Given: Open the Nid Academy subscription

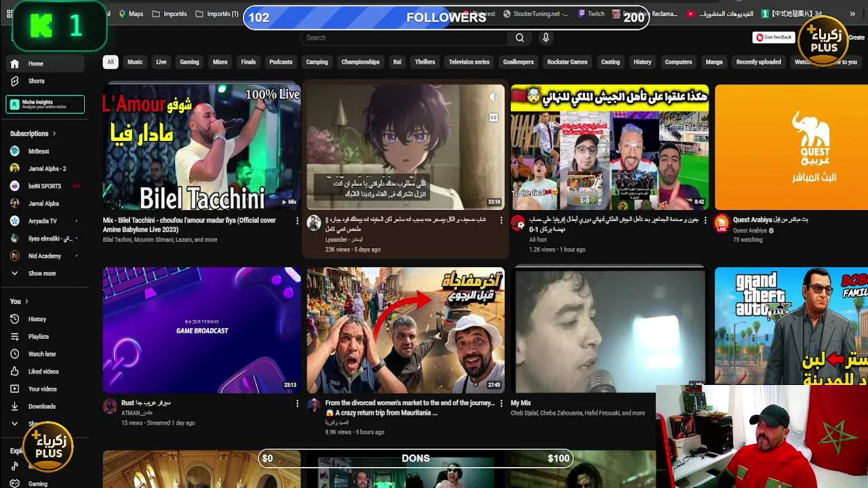Looking at the screenshot, I should click(x=45, y=256).
